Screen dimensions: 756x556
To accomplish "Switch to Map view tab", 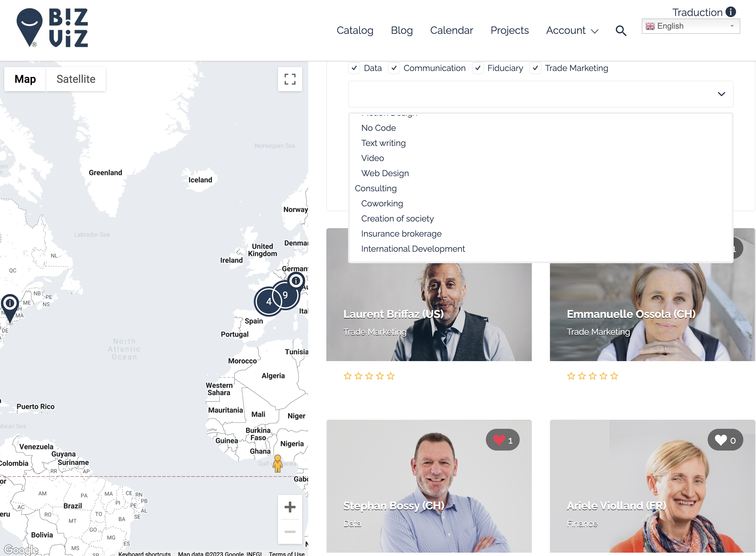I will (x=25, y=79).
